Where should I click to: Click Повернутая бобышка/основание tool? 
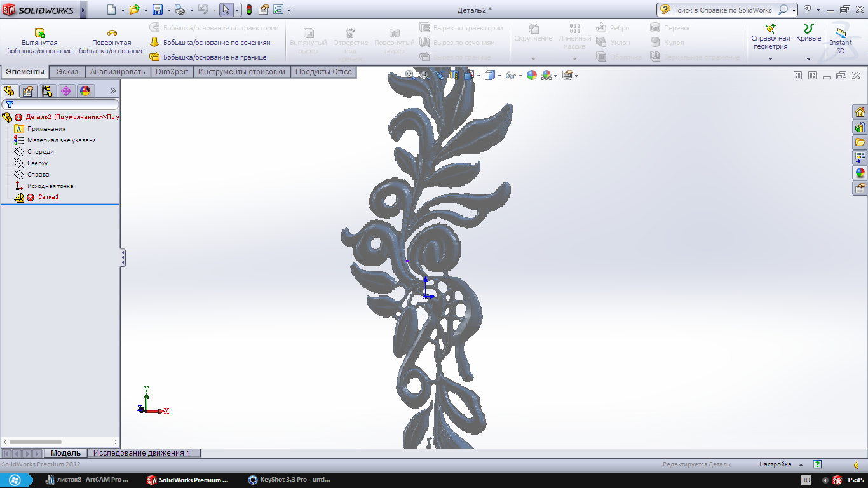(x=112, y=41)
